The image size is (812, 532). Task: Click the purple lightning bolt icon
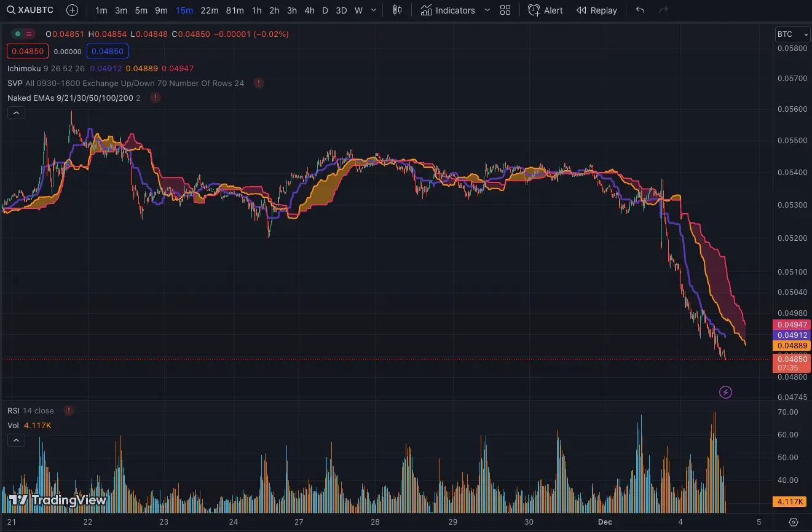[x=725, y=392]
